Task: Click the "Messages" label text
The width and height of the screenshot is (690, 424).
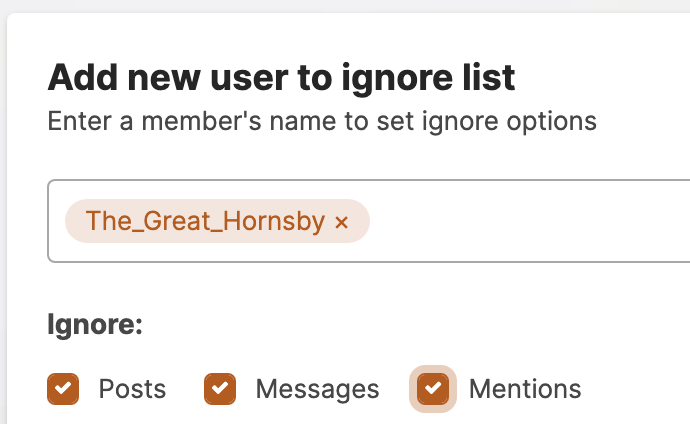Action: click(317, 389)
